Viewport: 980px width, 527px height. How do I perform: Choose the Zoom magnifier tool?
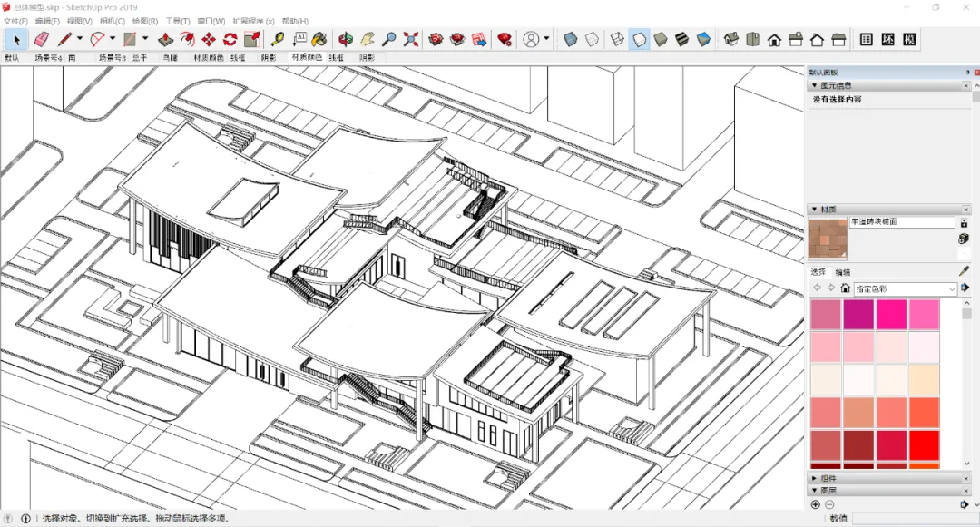388,39
